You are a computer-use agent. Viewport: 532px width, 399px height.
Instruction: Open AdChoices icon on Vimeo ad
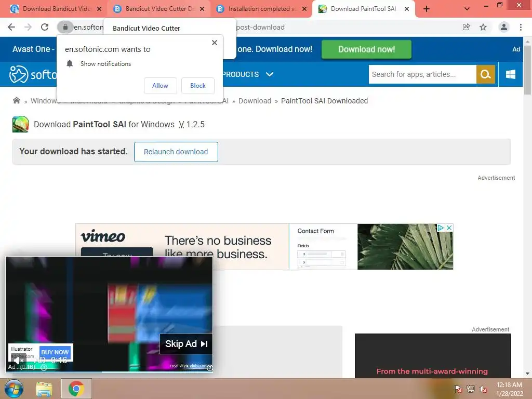(441, 228)
